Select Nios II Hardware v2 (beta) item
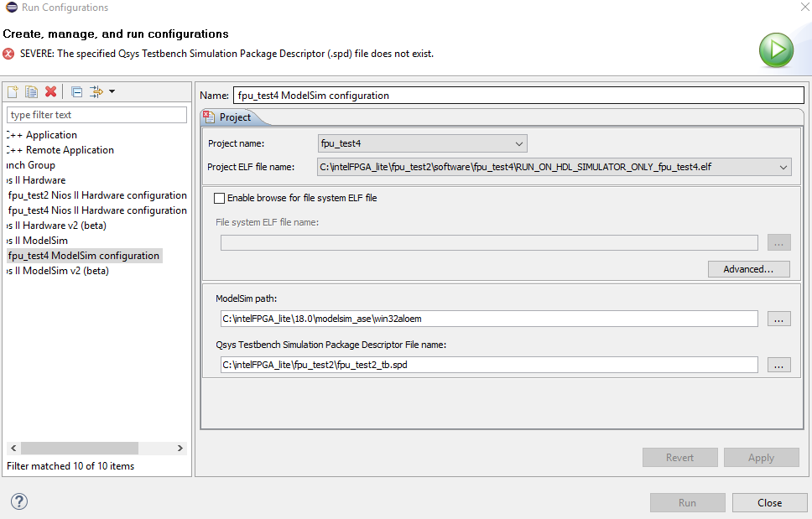This screenshot has width=812, height=519. point(56,225)
